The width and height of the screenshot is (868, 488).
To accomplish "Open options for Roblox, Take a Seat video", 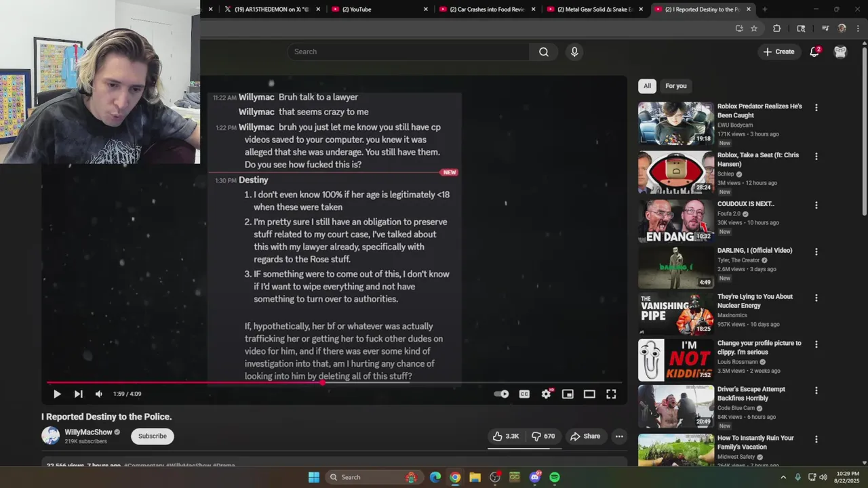I will click(816, 157).
